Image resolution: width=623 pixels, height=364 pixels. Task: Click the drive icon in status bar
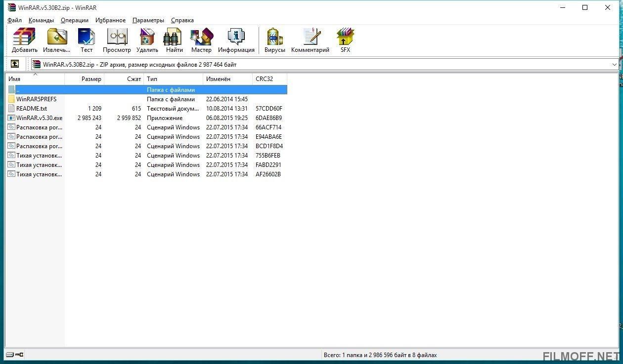point(10,355)
